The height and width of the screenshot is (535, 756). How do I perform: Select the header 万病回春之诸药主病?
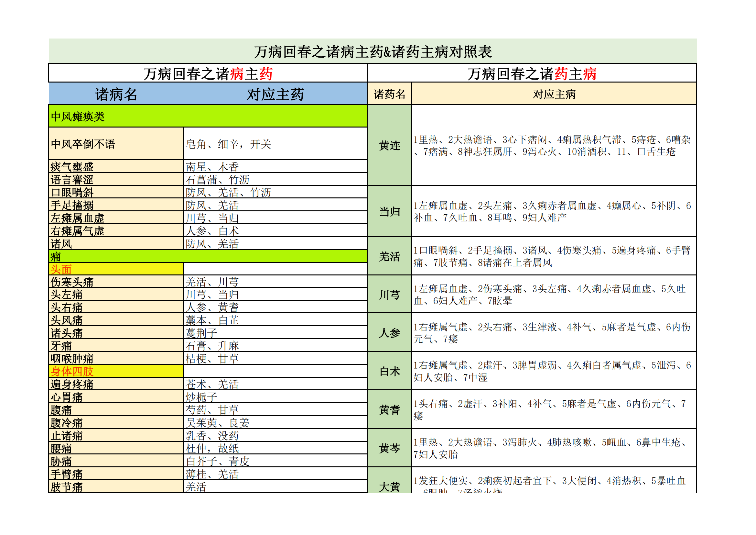tap(532, 73)
